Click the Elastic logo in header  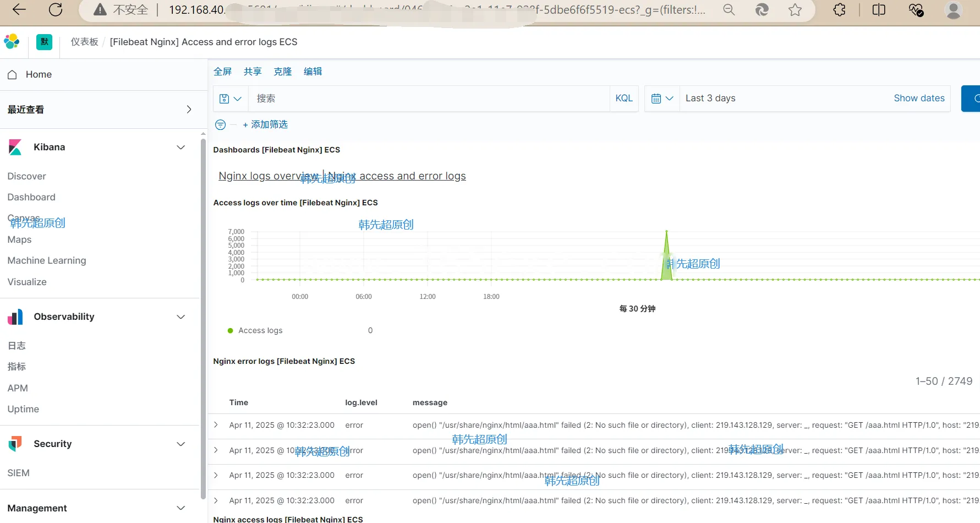pyautogui.click(x=12, y=41)
